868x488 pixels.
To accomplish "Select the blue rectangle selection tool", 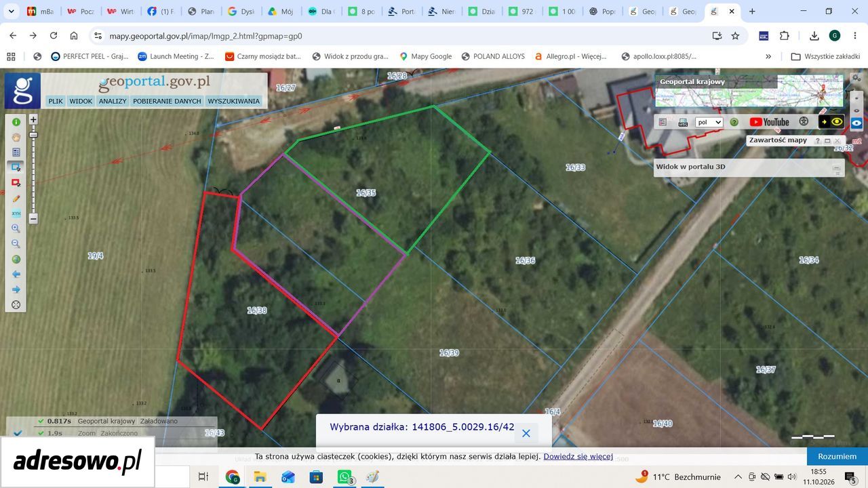I will click(16, 167).
